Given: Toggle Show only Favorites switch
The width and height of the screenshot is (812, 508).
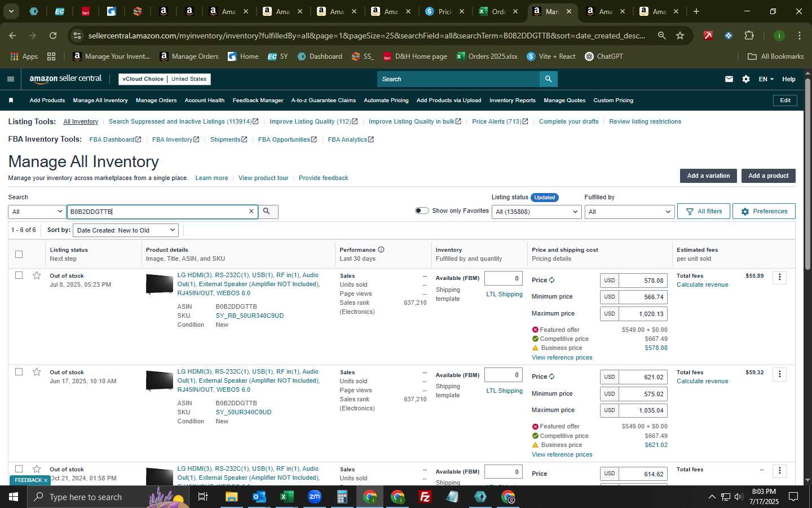Looking at the screenshot, I should pos(421,211).
